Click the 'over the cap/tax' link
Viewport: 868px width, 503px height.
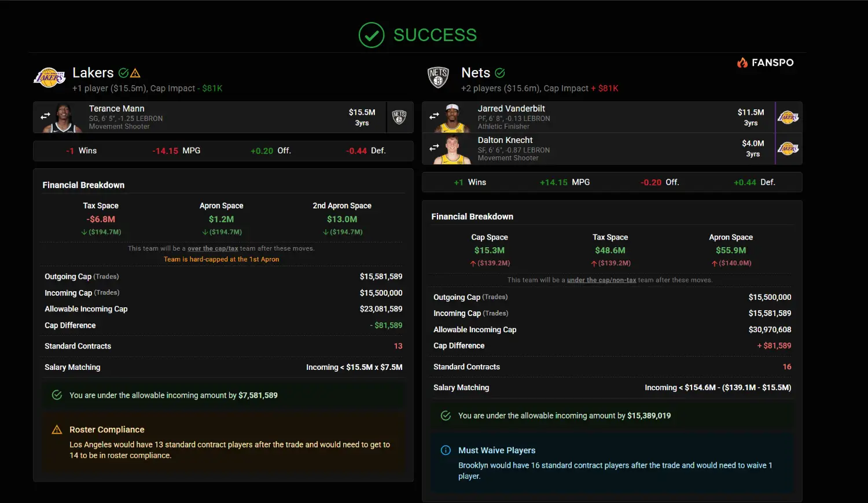[212, 248]
